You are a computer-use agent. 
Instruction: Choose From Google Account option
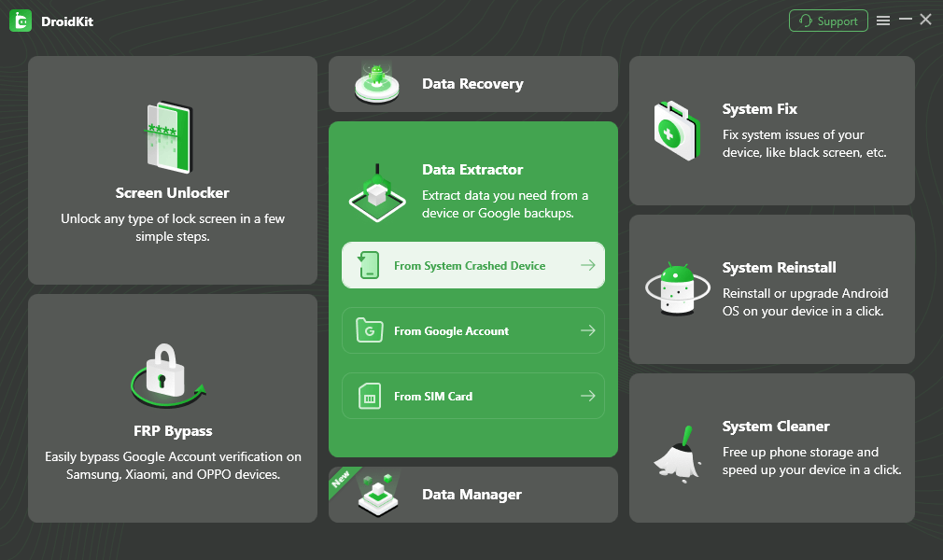(x=473, y=330)
